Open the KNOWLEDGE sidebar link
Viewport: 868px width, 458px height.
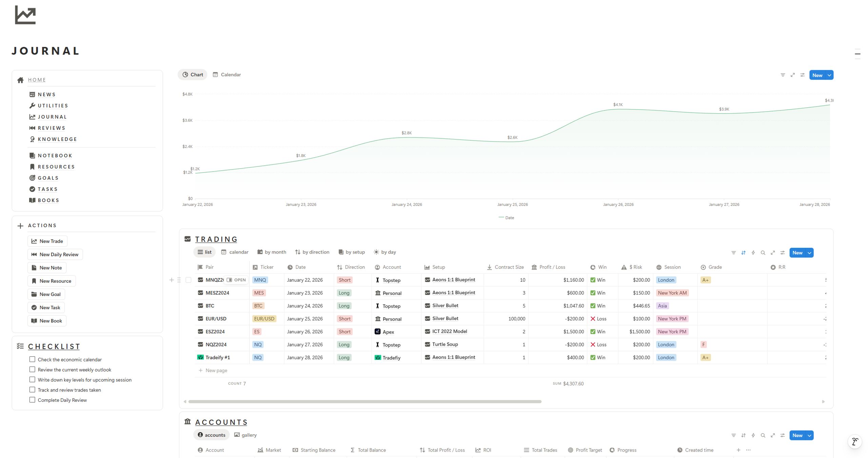(x=57, y=139)
